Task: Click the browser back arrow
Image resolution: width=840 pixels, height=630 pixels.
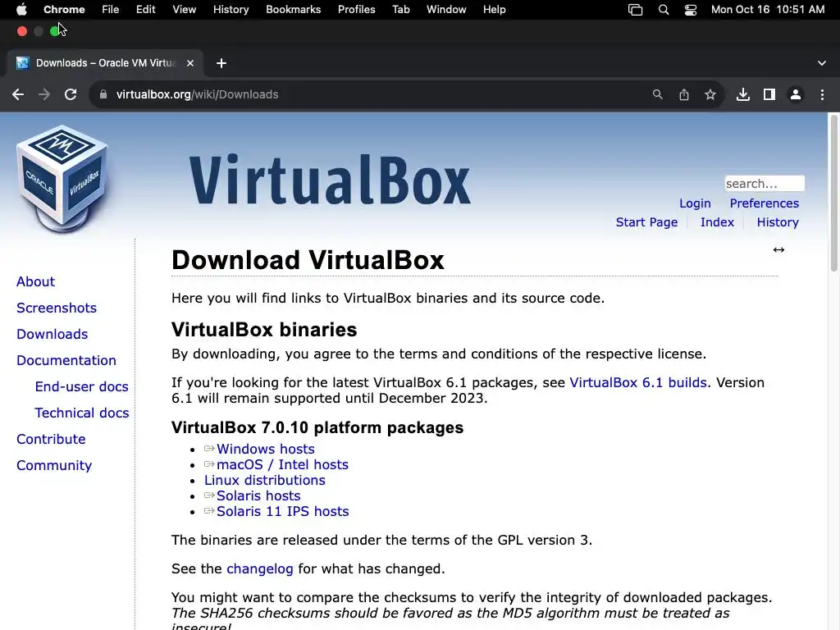Action: [18, 95]
